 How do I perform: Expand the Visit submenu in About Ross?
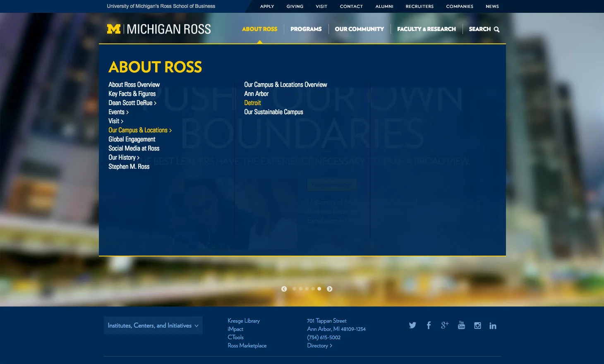click(116, 121)
